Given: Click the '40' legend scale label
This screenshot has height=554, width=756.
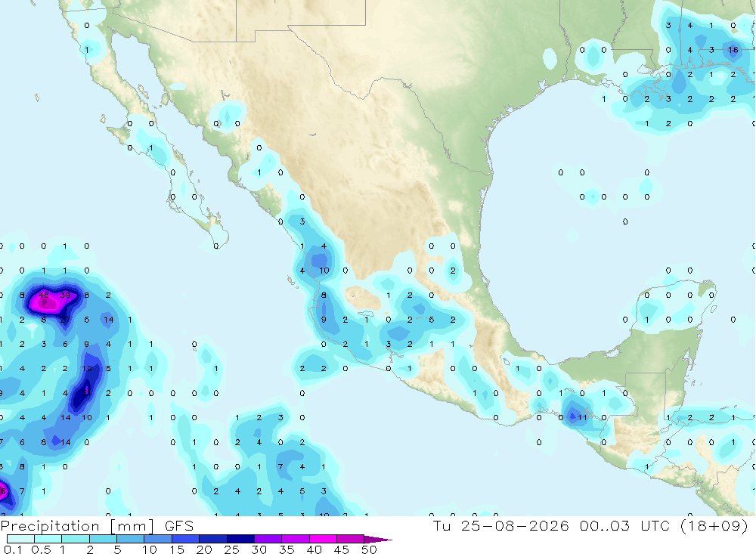Looking at the screenshot, I should (314, 549).
